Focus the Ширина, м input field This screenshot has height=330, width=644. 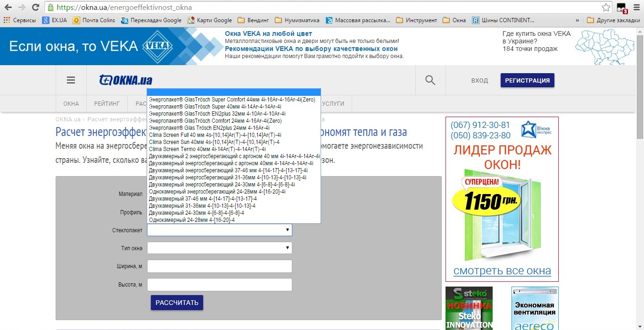click(x=220, y=266)
